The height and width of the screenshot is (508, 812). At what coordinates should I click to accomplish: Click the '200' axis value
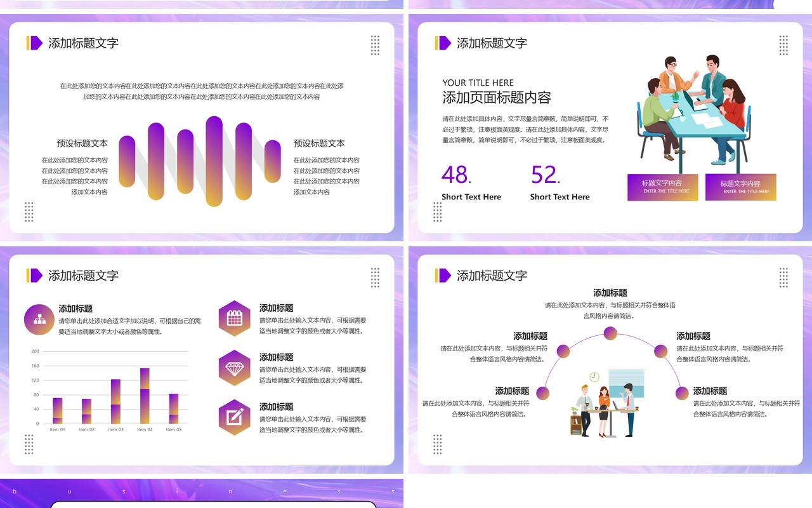tap(36, 351)
